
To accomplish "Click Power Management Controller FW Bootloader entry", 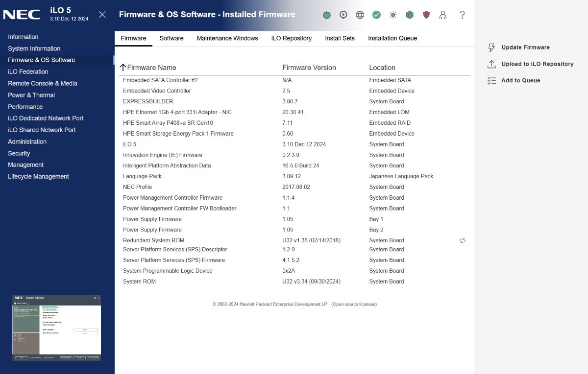I will [x=180, y=209].
